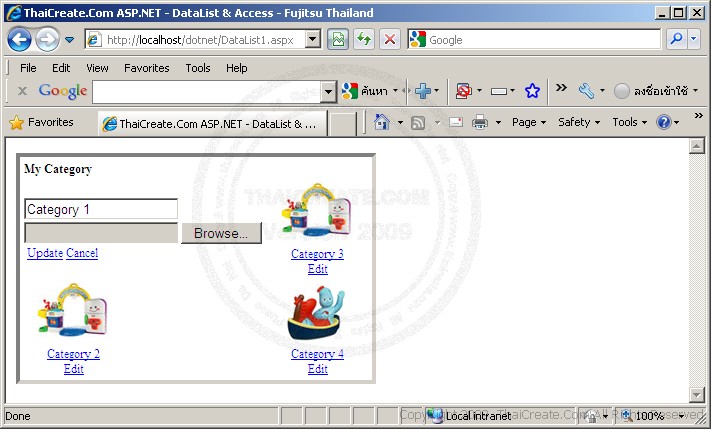Select the ThaiCreate.Com ASP.NET DataList tab

tap(212, 123)
